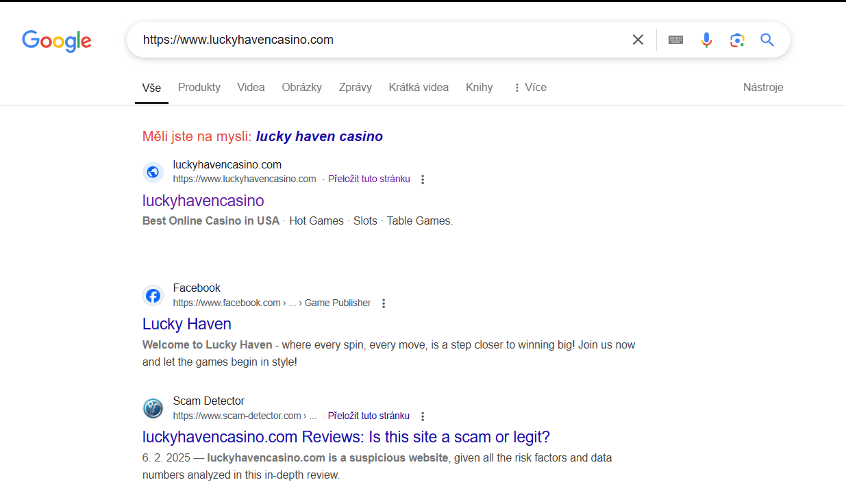Viewport: 846px width, 504px height.
Task: Click the luckyhavencasino.com globe favicon
Action: (x=153, y=172)
